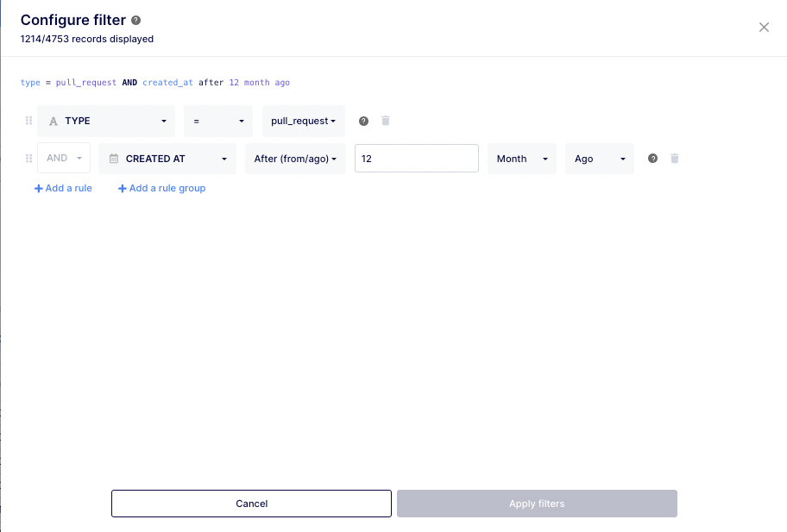Open the equals operator dropdown
This screenshot has height=532, width=787.
(217, 121)
